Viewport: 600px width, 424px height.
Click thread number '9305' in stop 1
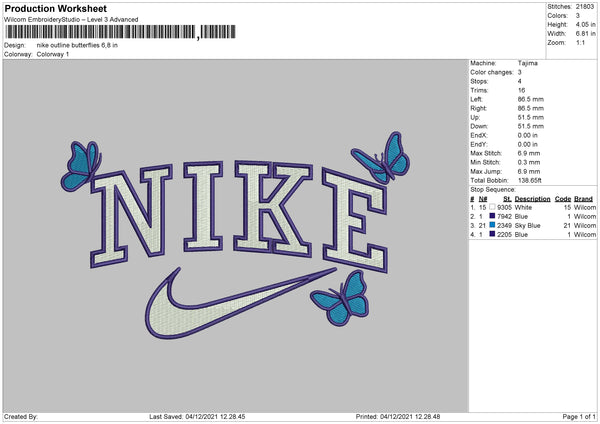pyautogui.click(x=504, y=207)
